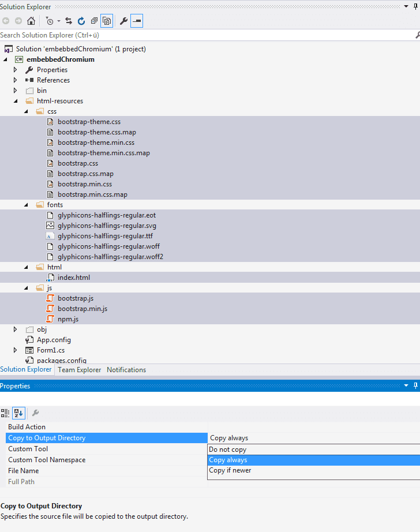
Task: Open Properties via the wrench icon
Action: coord(123,21)
